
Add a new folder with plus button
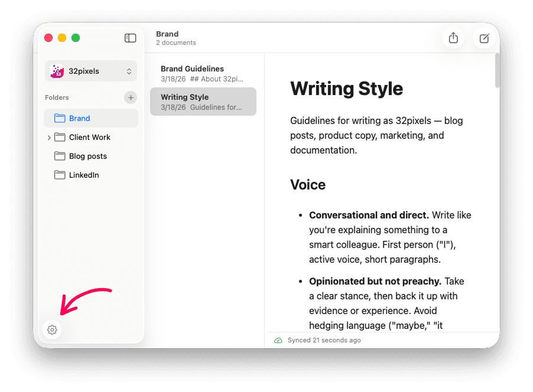[x=131, y=97]
